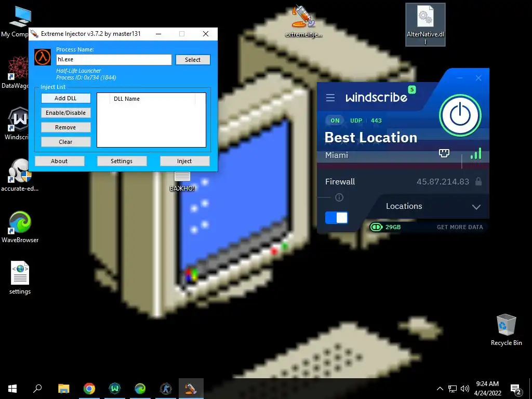
Task: Click the DLL Name column header
Action: (152, 99)
